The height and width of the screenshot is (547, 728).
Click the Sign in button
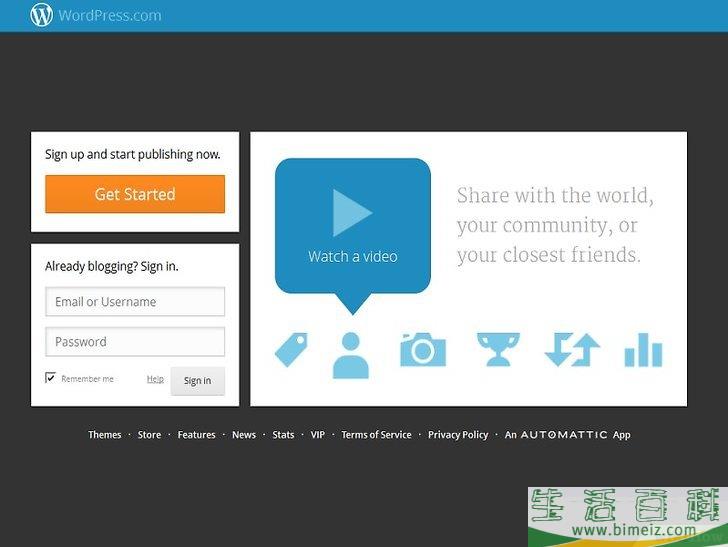pyautogui.click(x=198, y=381)
